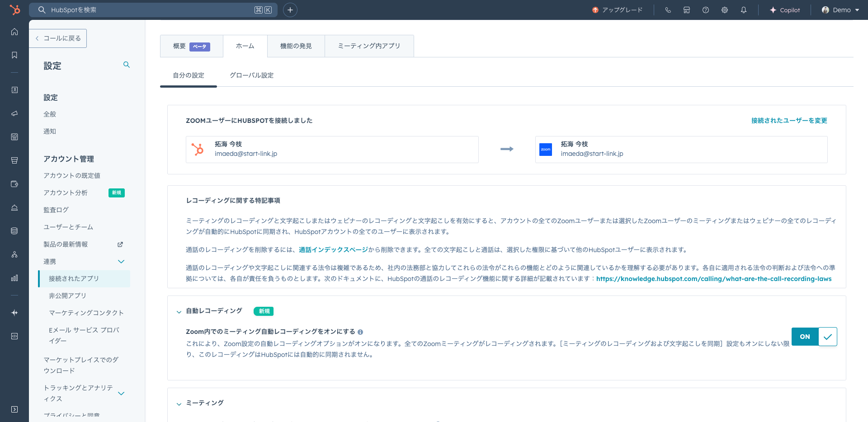868x422 pixels.
Task: Collapse the ミーティング section
Action: click(x=179, y=403)
